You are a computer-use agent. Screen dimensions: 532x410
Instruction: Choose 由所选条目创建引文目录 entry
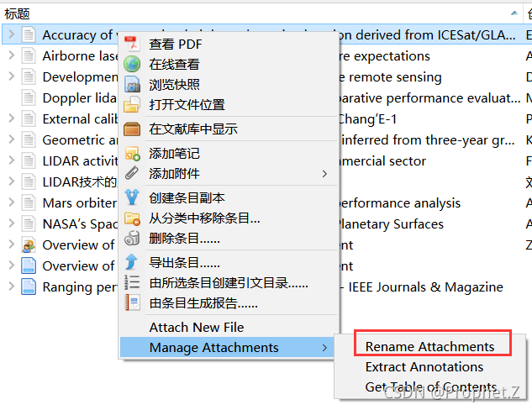(229, 282)
